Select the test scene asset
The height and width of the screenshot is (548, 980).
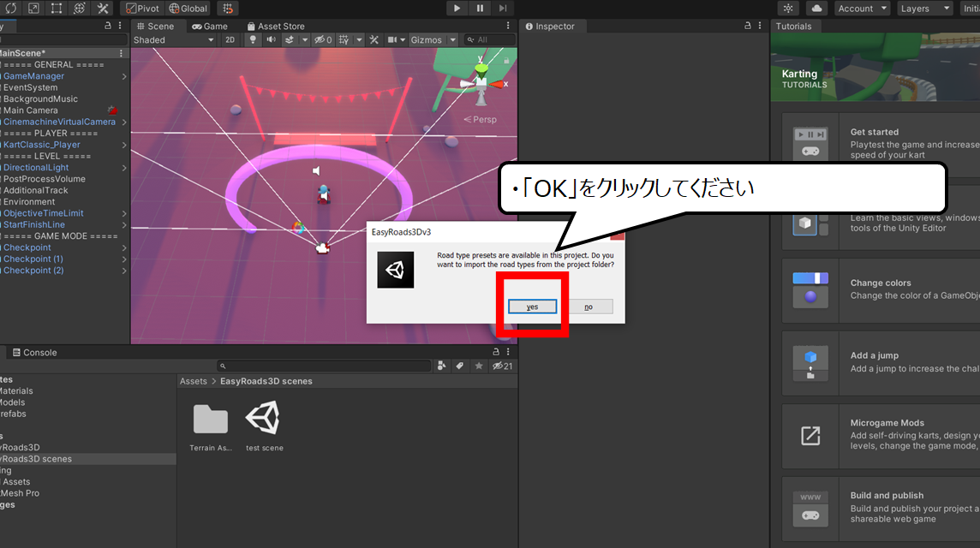point(265,426)
